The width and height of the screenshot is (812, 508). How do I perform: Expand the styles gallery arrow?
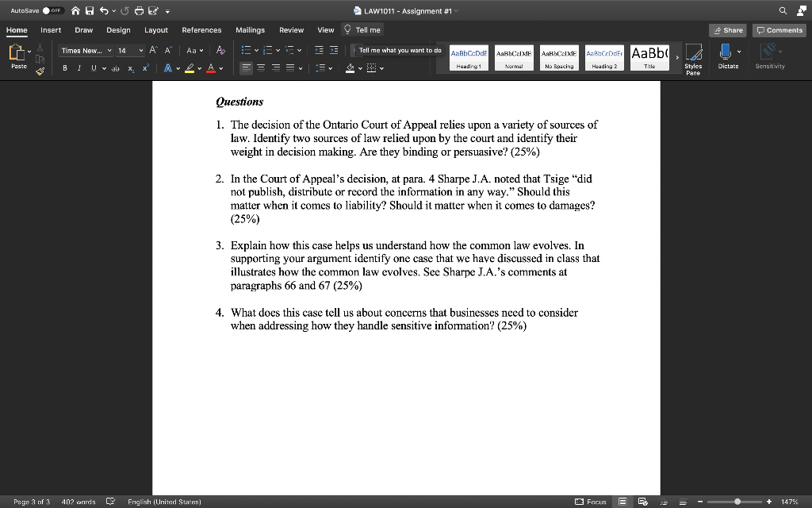point(677,57)
